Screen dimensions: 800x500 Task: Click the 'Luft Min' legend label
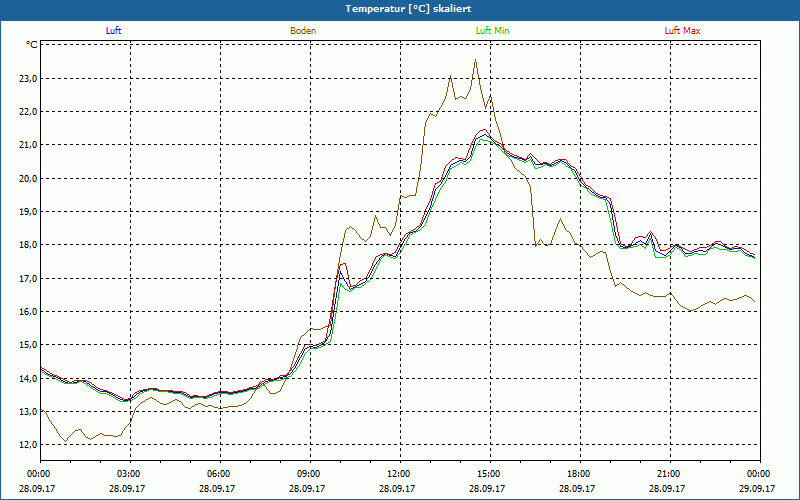pos(492,31)
